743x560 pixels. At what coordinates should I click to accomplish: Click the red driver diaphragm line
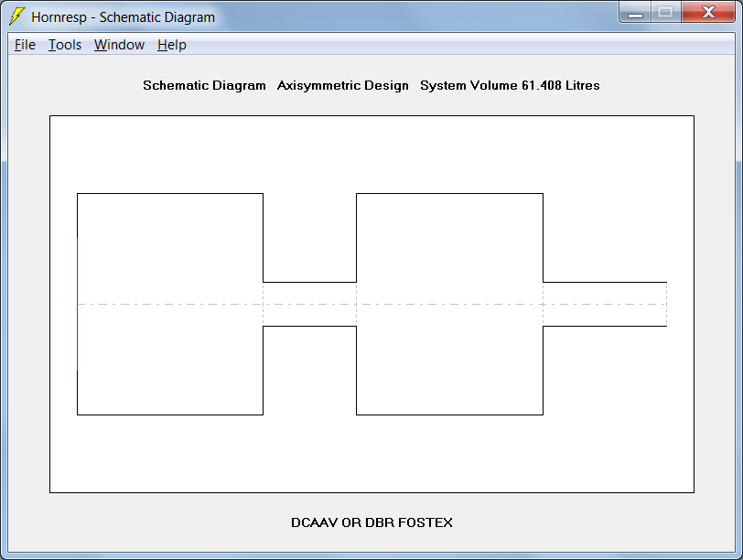coord(77,304)
